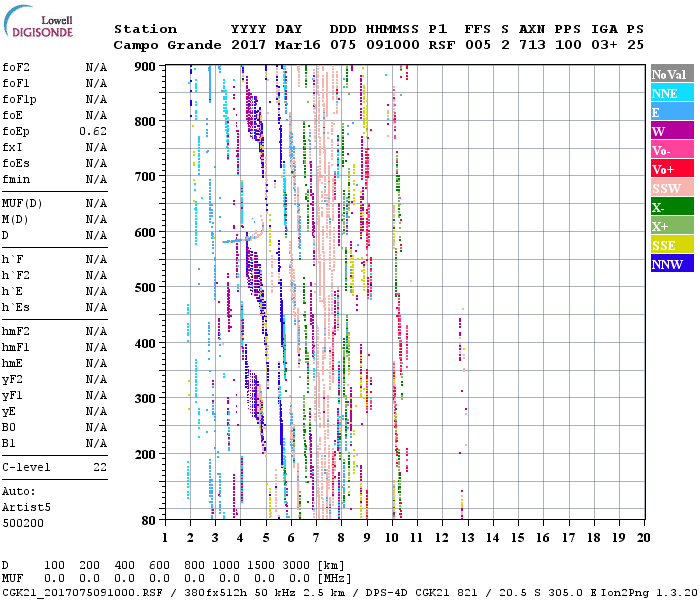Click the P1 value RSF
Image resolution: width=700 pixels, height=600 pixels.
[442, 45]
